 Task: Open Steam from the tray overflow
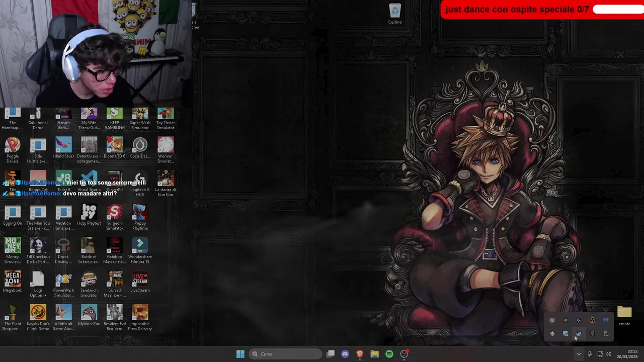click(579, 333)
